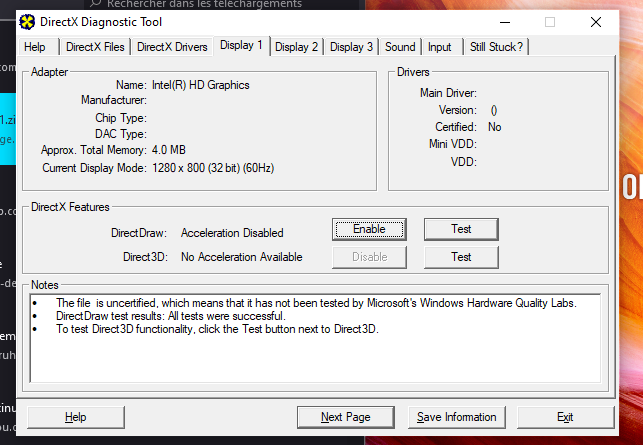This screenshot has height=445, width=643.
Task: Click the 'DirectDraw test results' note
Action: click(171, 316)
